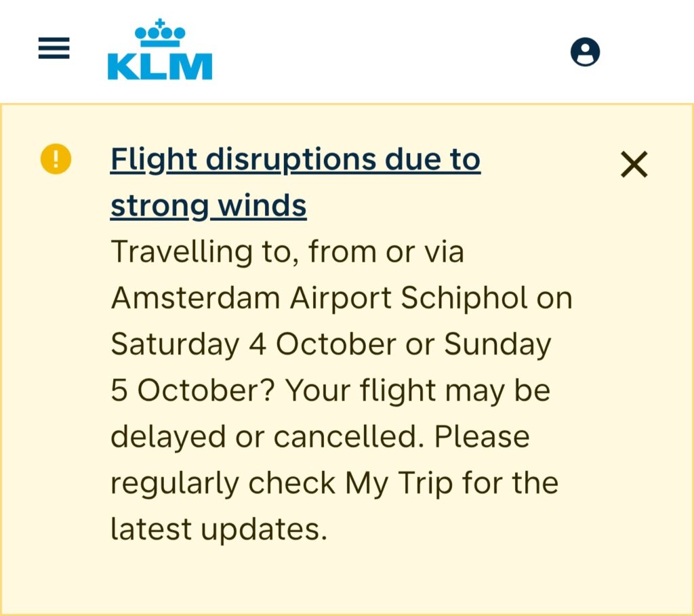This screenshot has width=694, height=616.
Task: Open the hamburger navigation menu
Action: pyautogui.click(x=54, y=49)
